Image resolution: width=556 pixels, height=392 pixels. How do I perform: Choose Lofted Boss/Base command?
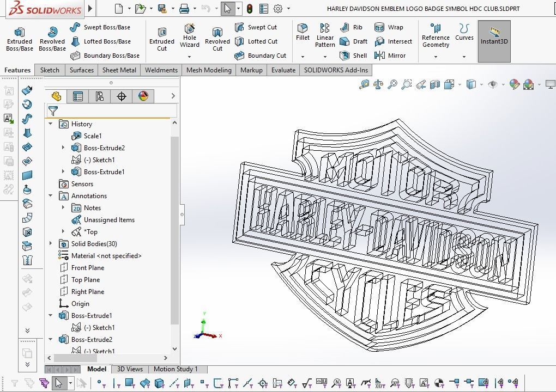click(x=101, y=41)
